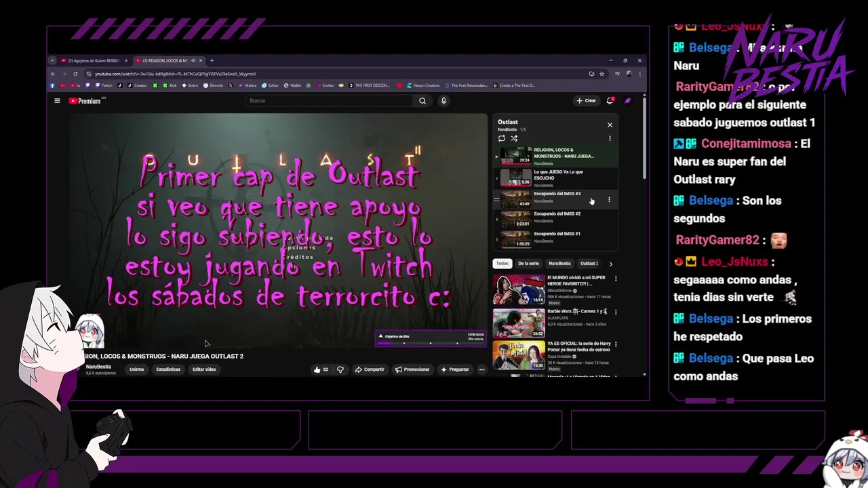
Task: Focus the Buscar search field
Action: point(330,101)
